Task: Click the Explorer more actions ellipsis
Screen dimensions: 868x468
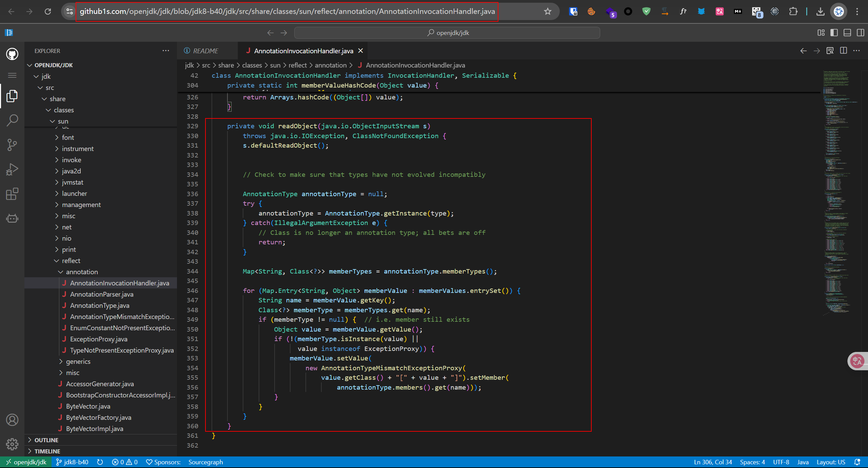Action: pyautogui.click(x=166, y=51)
